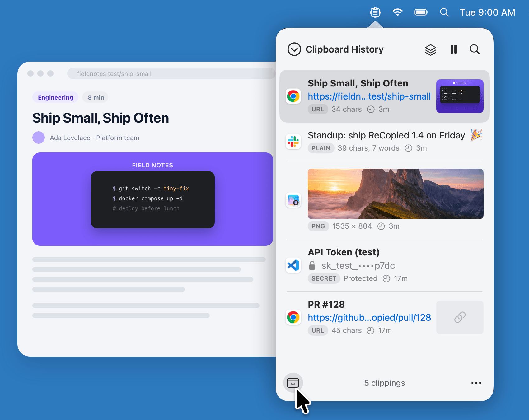
Task: Click the PNG tag under the image clipping
Action: (x=318, y=226)
